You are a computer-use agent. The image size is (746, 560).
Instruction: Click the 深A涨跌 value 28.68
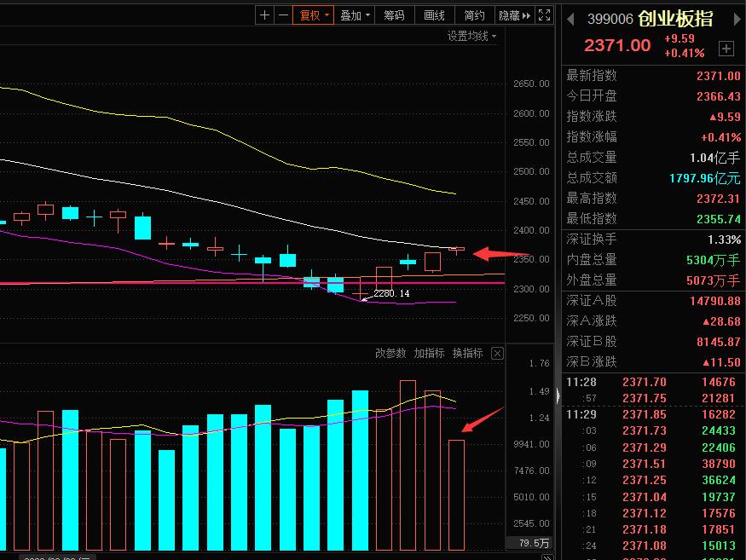click(721, 321)
